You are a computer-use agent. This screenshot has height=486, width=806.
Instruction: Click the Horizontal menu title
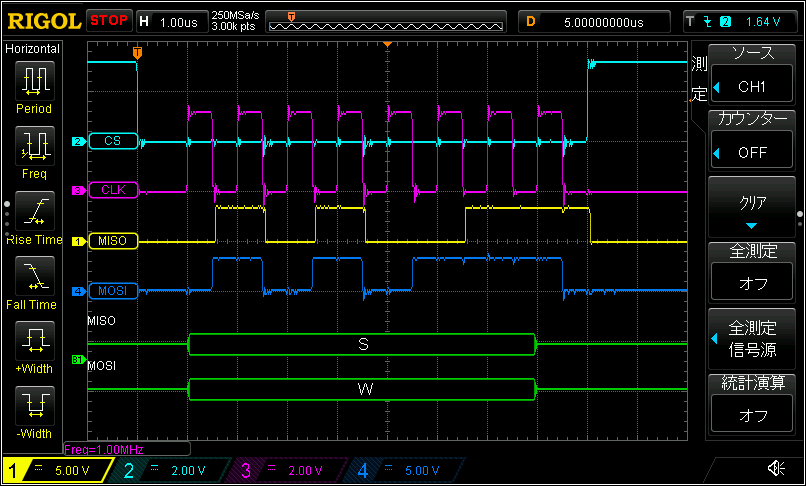point(32,49)
